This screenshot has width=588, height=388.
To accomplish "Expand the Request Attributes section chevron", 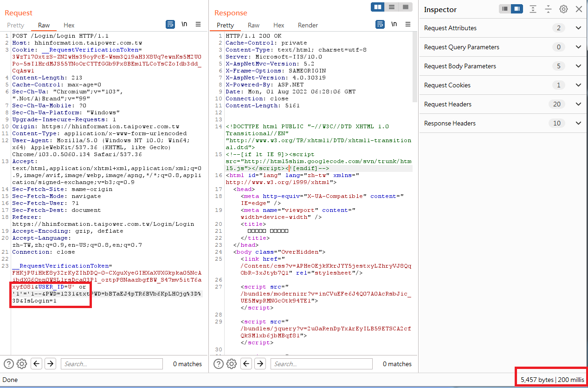I will 578,28.
